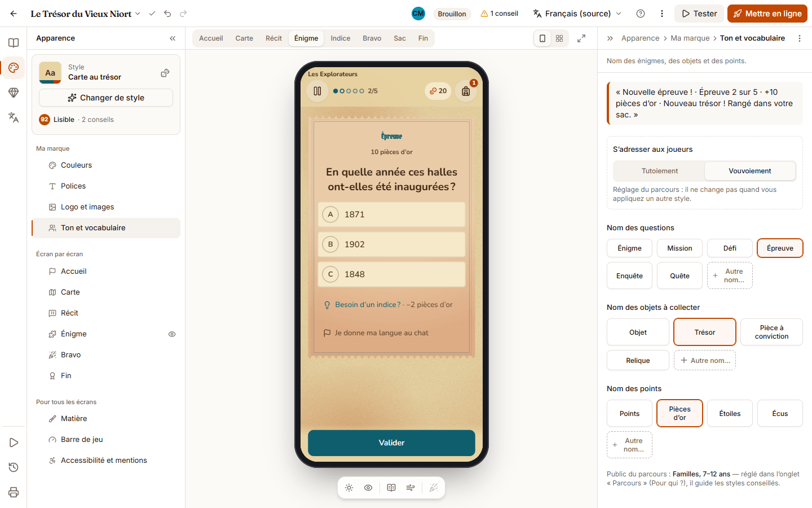Pause the game in the phone preview
Screen dimensions: 812x508
tap(317, 91)
